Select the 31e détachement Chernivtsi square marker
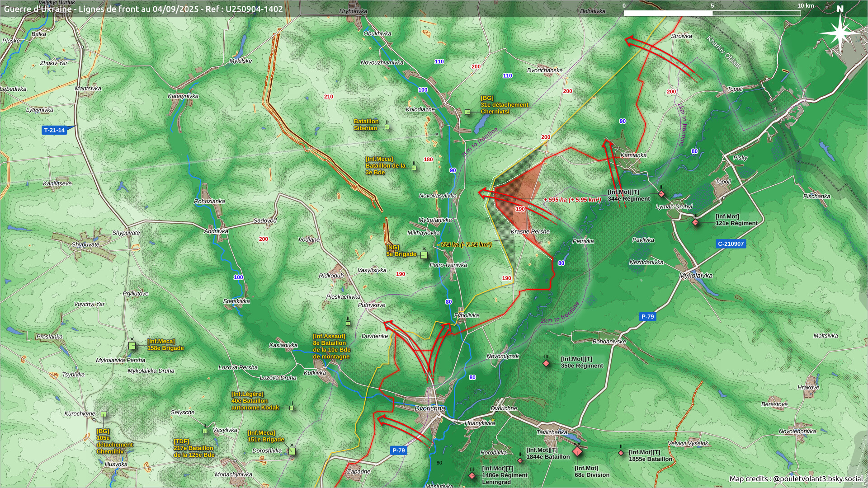This screenshot has height=488, width=868. pyautogui.click(x=467, y=112)
